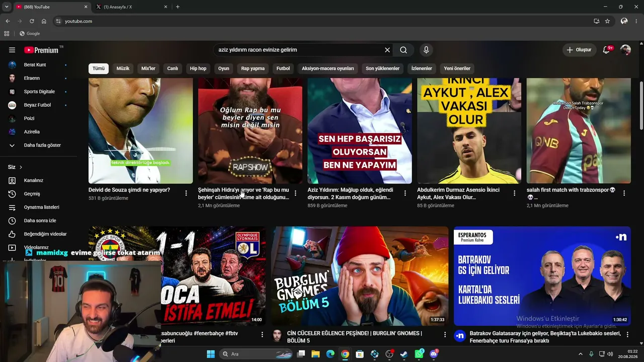Click the YouTube search magnifier button

point(404,50)
